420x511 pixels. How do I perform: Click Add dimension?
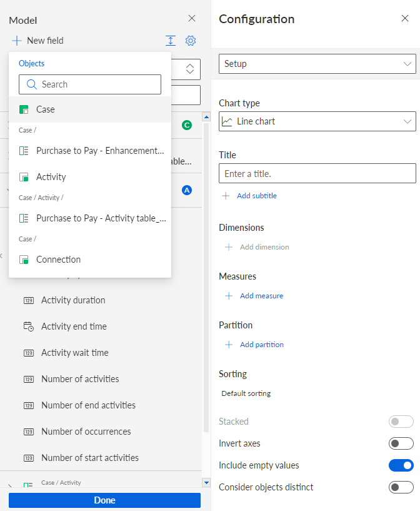264,247
